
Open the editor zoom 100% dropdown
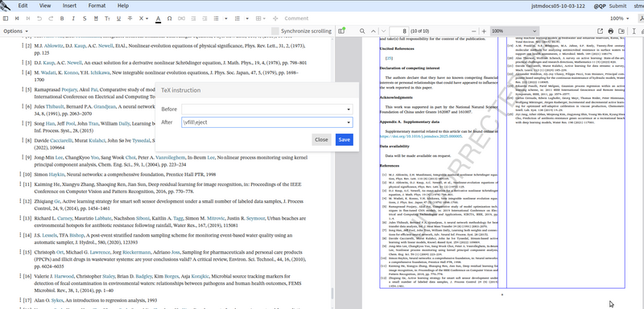(x=619, y=19)
